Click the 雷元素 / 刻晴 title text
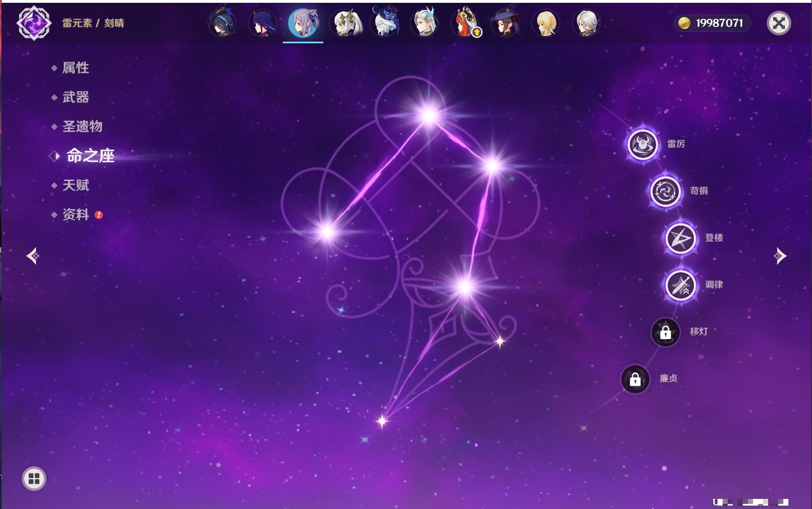 pos(93,23)
